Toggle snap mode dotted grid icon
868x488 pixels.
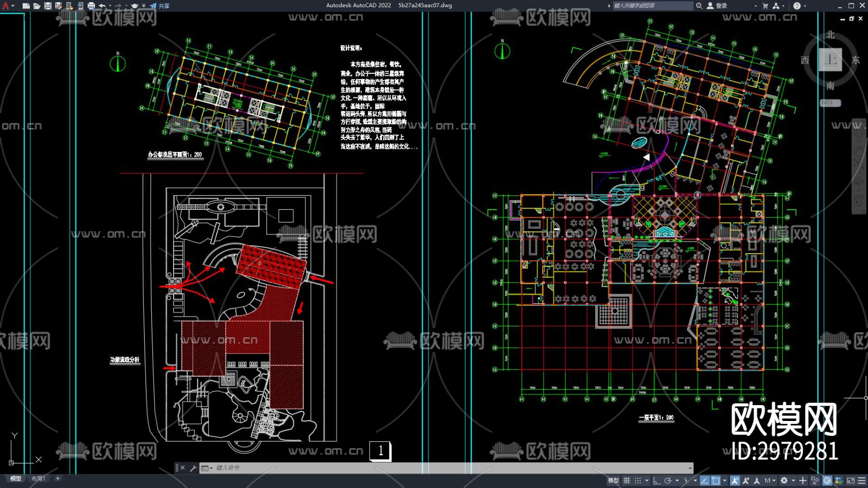coord(637,480)
